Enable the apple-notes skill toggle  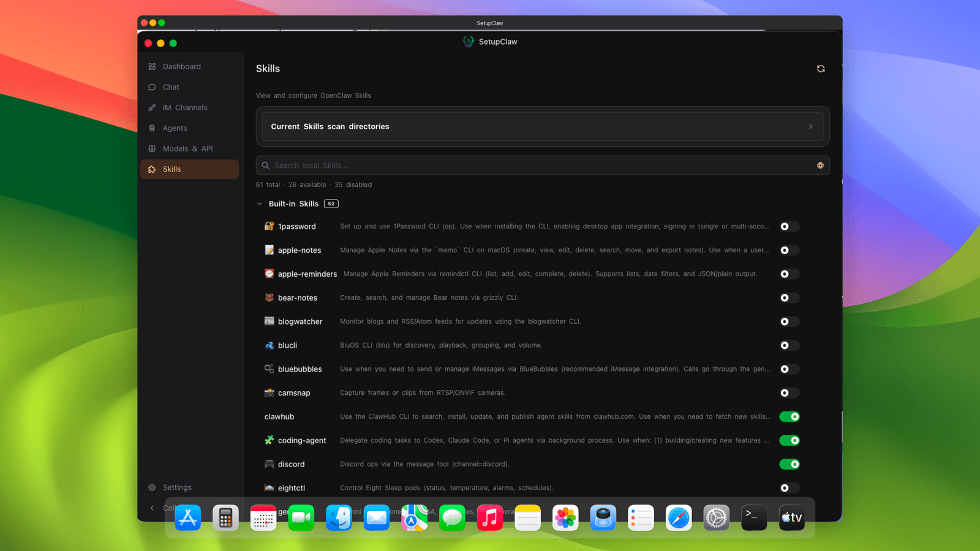pos(790,250)
